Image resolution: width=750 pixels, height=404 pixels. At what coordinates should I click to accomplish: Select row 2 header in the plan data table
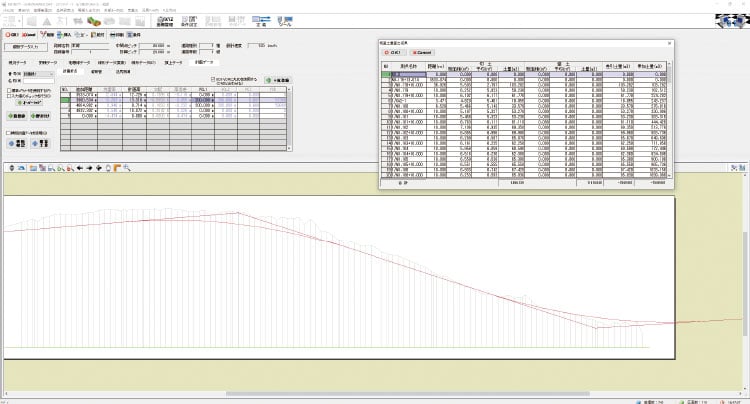point(66,100)
